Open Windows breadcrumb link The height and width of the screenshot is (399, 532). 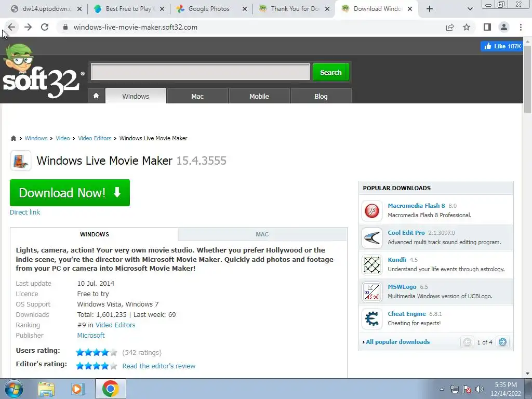36,138
